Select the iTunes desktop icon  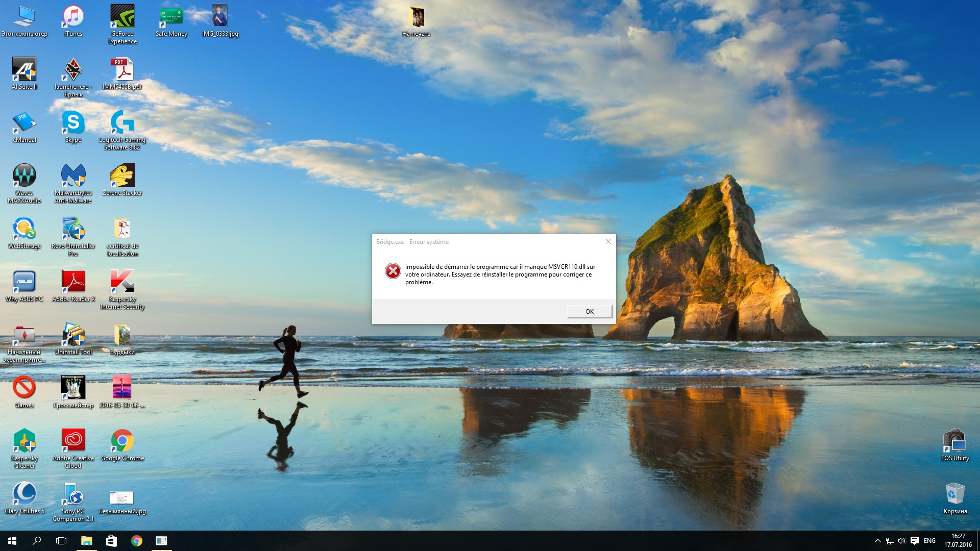click(73, 21)
